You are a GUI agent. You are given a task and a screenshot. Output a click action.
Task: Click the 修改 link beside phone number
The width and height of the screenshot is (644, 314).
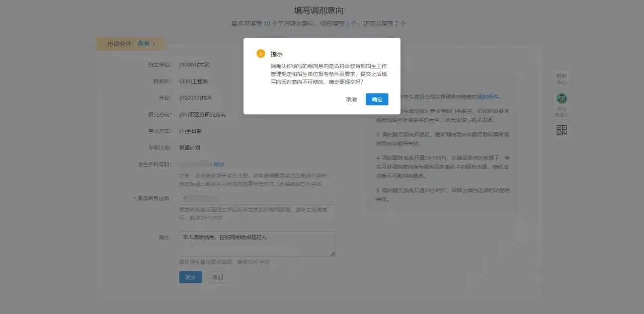[220, 164]
